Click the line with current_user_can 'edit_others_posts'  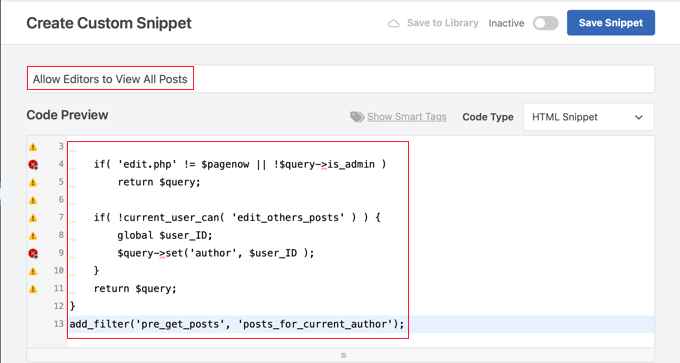click(x=237, y=217)
